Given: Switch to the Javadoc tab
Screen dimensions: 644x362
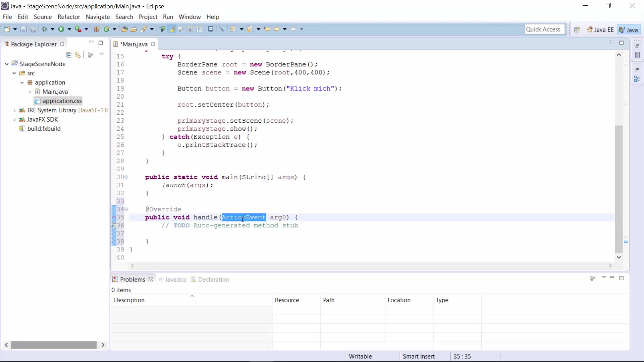Looking at the screenshot, I should (x=172, y=280).
